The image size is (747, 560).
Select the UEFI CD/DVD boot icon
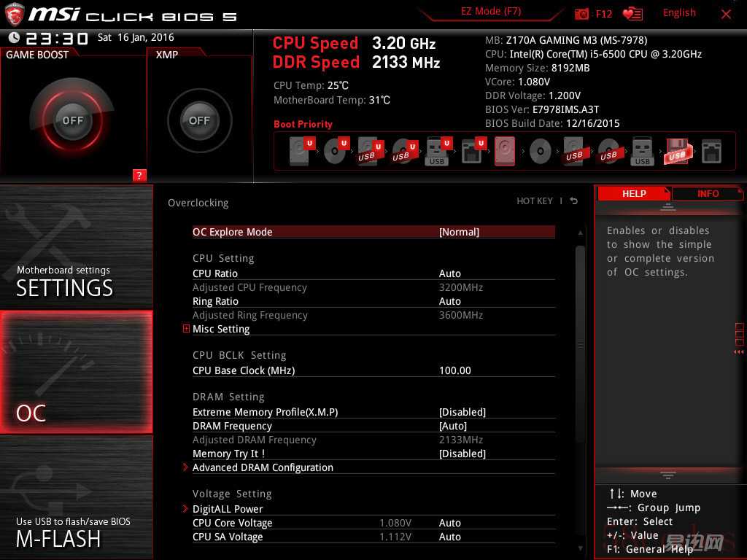pos(336,151)
